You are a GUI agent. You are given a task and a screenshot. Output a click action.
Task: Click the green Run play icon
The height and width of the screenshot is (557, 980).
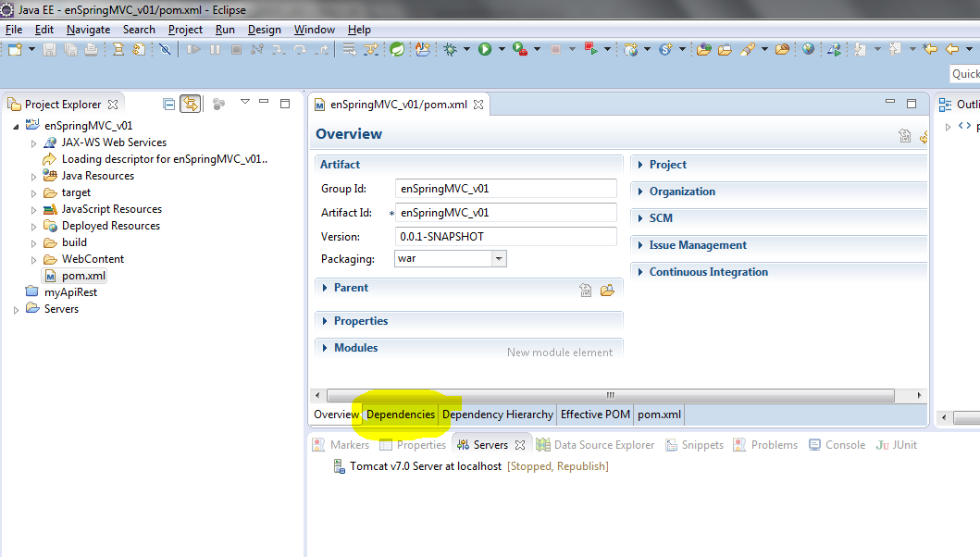pos(485,49)
